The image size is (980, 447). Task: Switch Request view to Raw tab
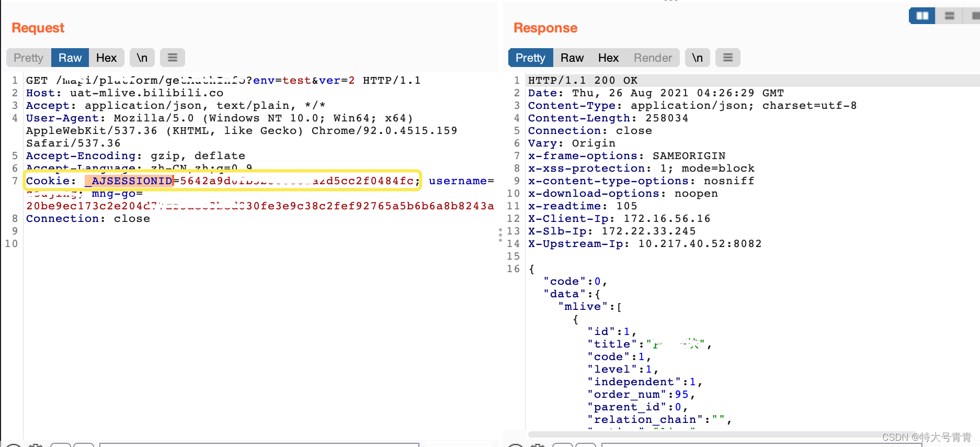pyautogui.click(x=70, y=58)
